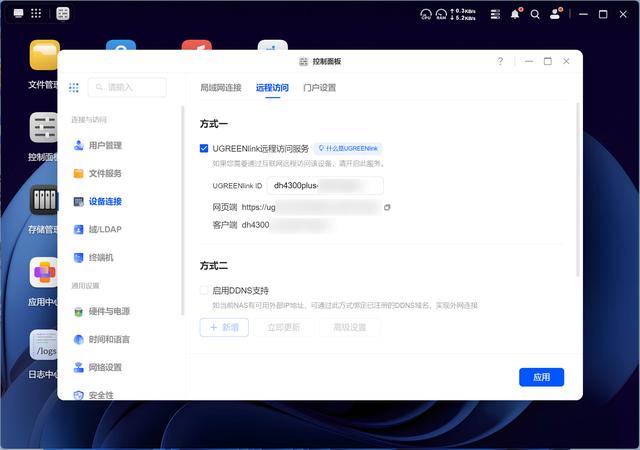Image resolution: width=640 pixels, height=450 pixels.
Task: Open notifications bell icon
Action: click(516, 14)
